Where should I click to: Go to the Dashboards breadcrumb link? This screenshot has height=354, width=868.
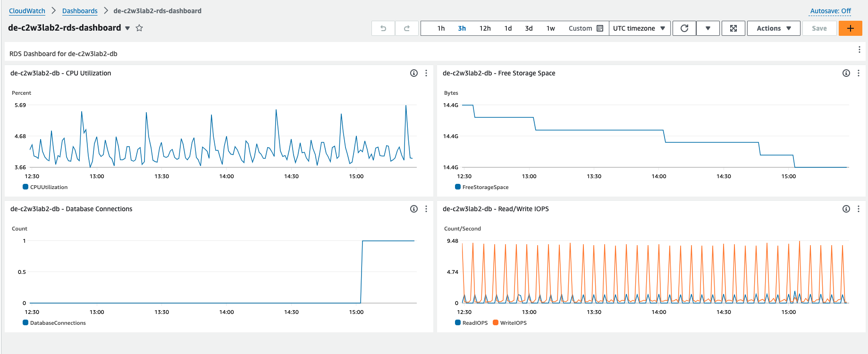[x=80, y=11]
